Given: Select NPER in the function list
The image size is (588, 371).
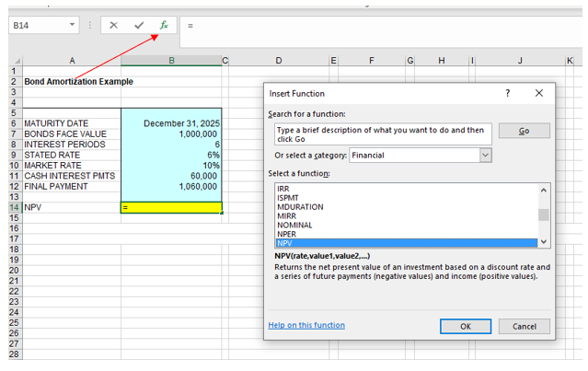Looking at the screenshot, I should 405,234.
